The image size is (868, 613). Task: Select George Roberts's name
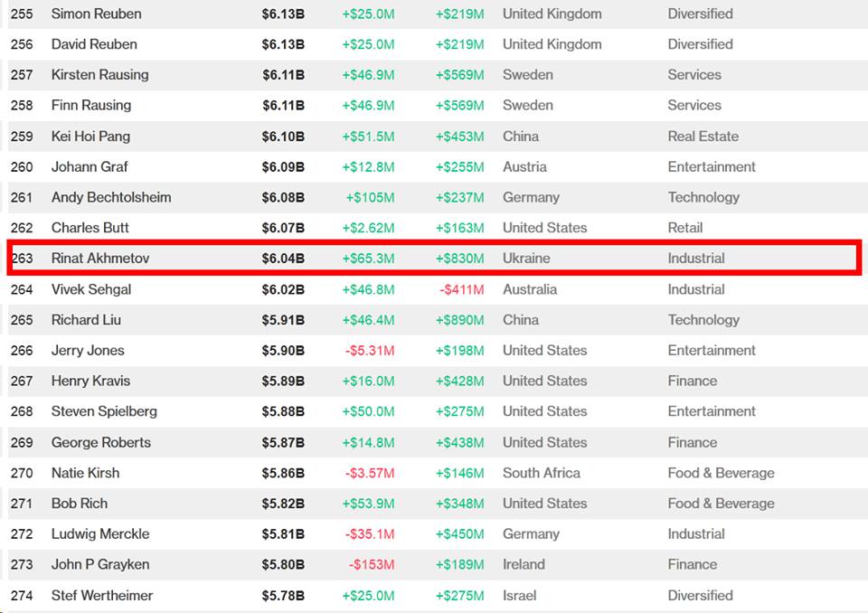(x=100, y=442)
